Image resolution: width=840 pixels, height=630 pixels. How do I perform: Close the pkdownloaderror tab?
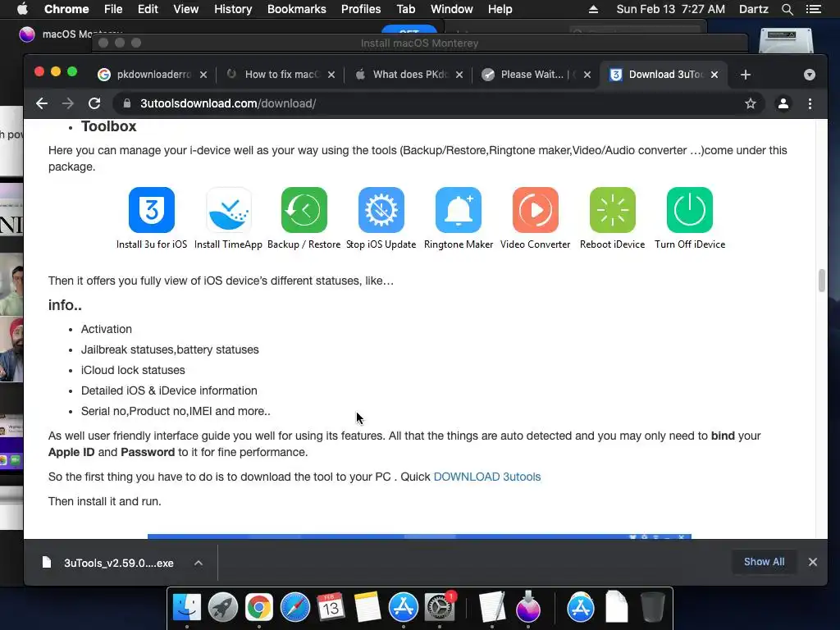click(x=203, y=75)
